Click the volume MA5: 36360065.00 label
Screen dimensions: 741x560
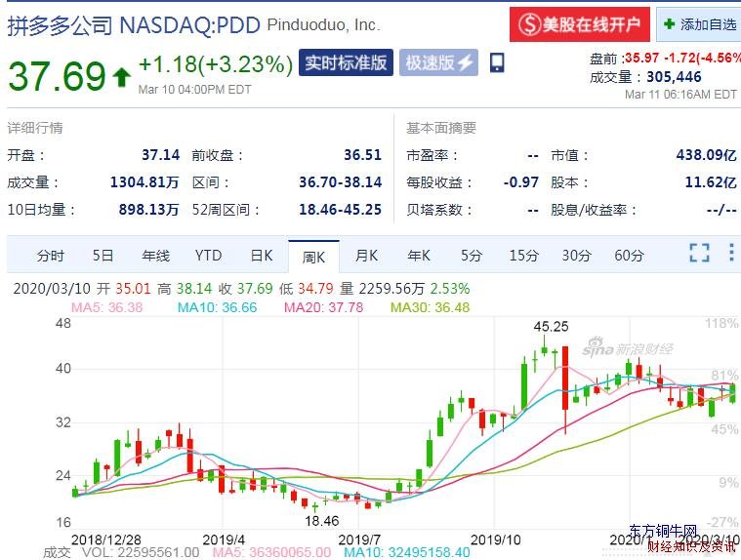(271, 552)
